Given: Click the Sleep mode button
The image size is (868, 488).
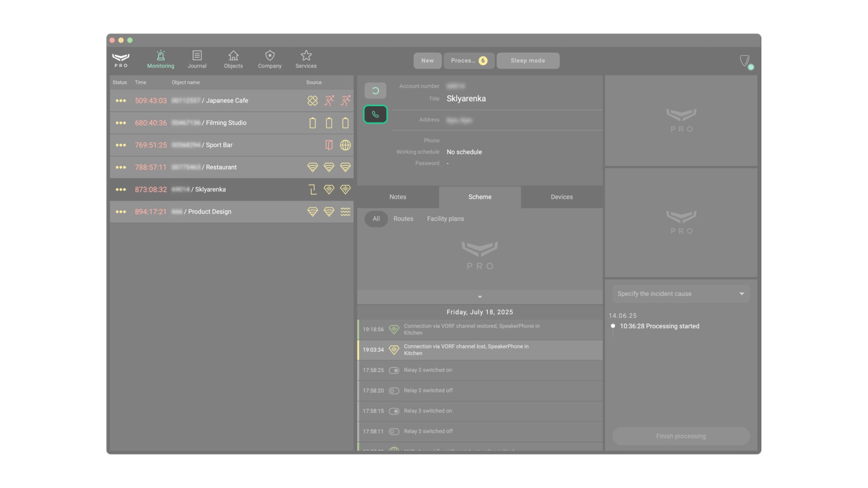Looking at the screenshot, I should (528, 61).
